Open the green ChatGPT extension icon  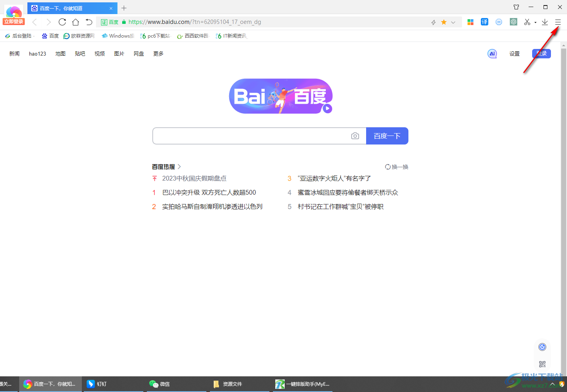point(514,22)
